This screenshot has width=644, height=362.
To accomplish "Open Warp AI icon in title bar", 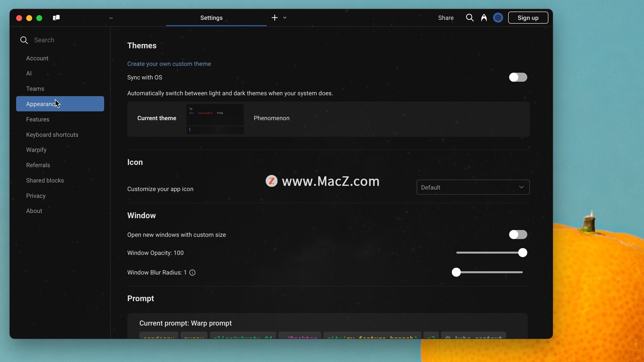I will click(484, 18).
